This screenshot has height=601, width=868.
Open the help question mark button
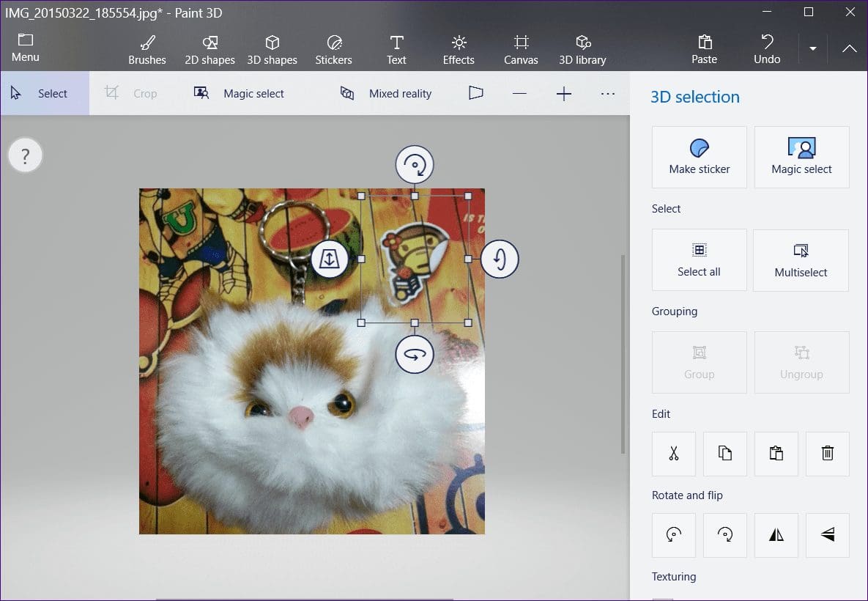click(26, 155)
